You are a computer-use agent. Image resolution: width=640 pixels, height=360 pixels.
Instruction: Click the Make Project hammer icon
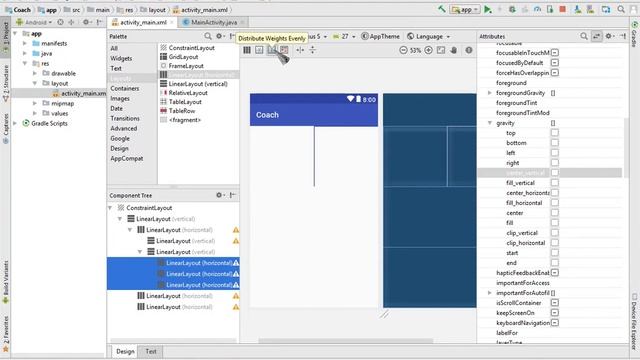click(442, 9)
